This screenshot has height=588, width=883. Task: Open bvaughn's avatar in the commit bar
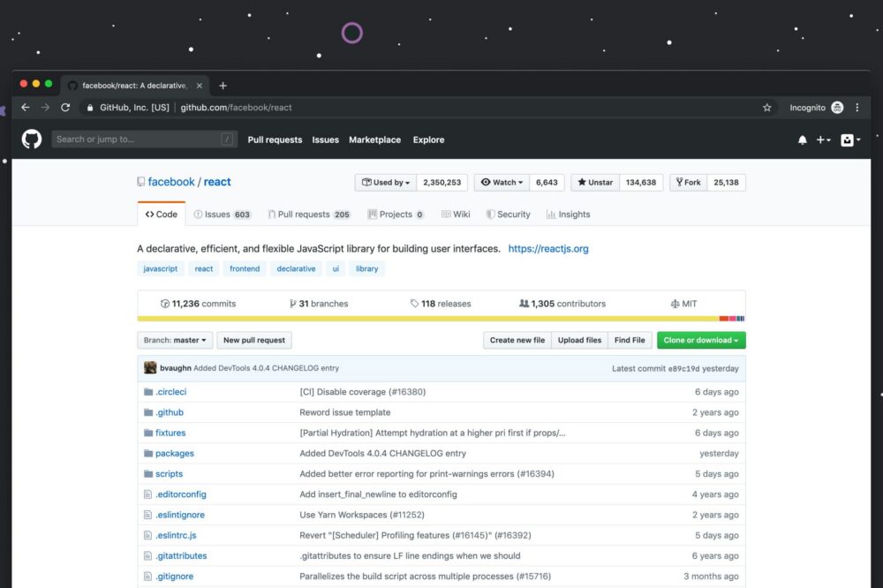(150, 366)
